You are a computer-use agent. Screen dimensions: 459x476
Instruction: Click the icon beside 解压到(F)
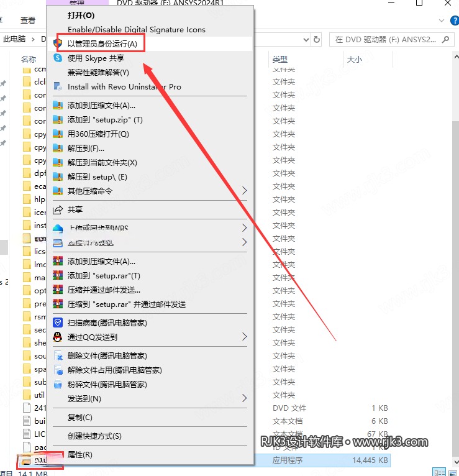tap(58, 148)
